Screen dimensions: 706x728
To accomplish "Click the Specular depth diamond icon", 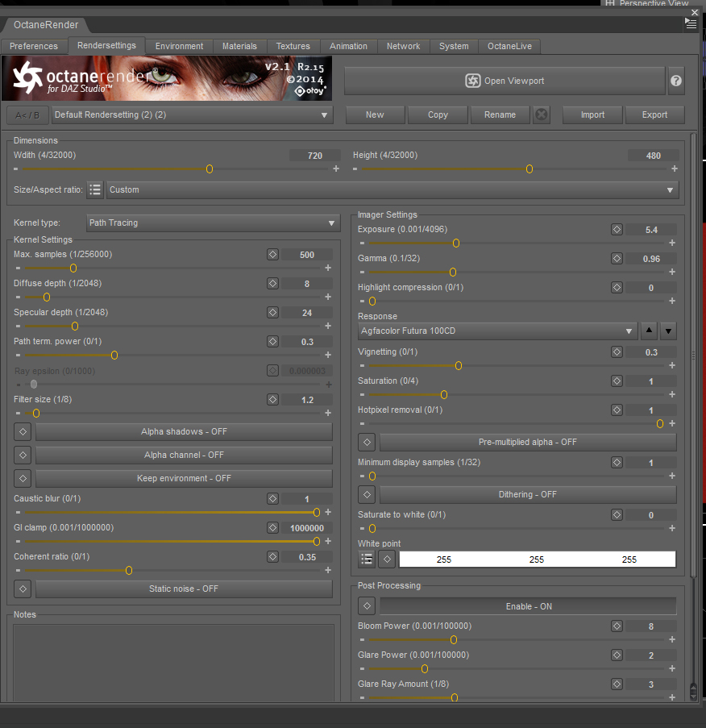I will (x=272, y=313).
